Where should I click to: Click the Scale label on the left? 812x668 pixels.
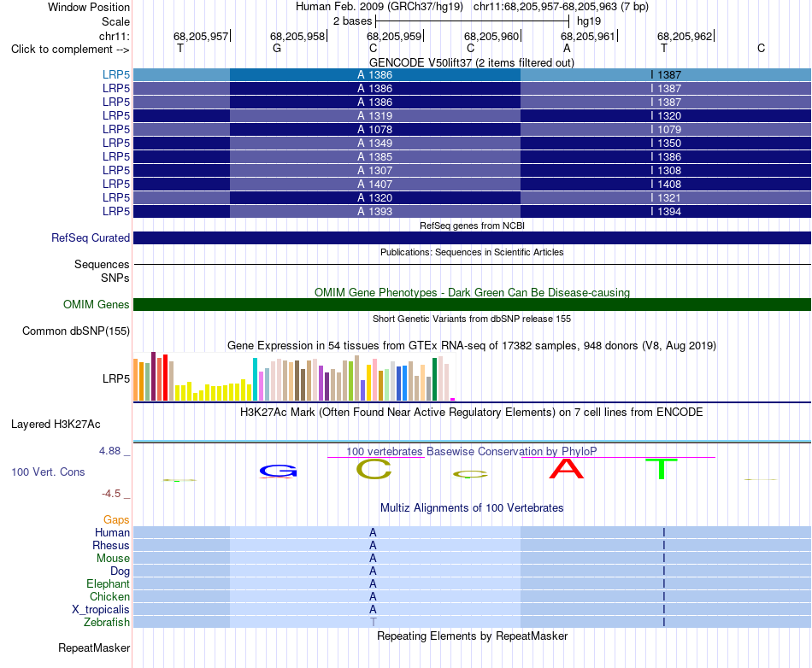coord(115,21)
